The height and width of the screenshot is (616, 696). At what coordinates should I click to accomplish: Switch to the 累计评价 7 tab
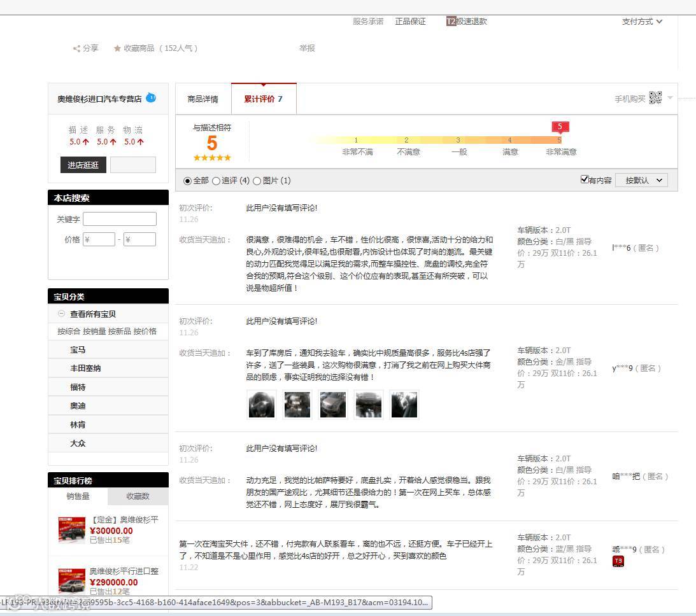(x=263, y=99)
